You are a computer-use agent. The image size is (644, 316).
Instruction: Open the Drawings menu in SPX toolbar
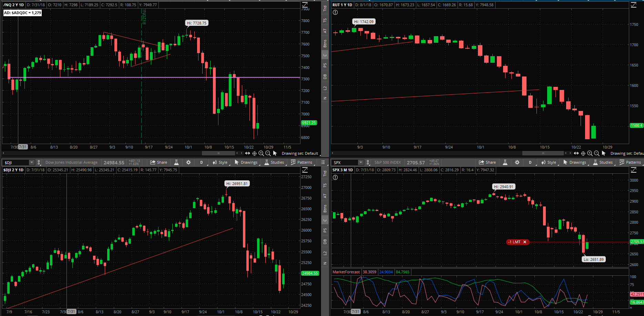click(575, 162)
